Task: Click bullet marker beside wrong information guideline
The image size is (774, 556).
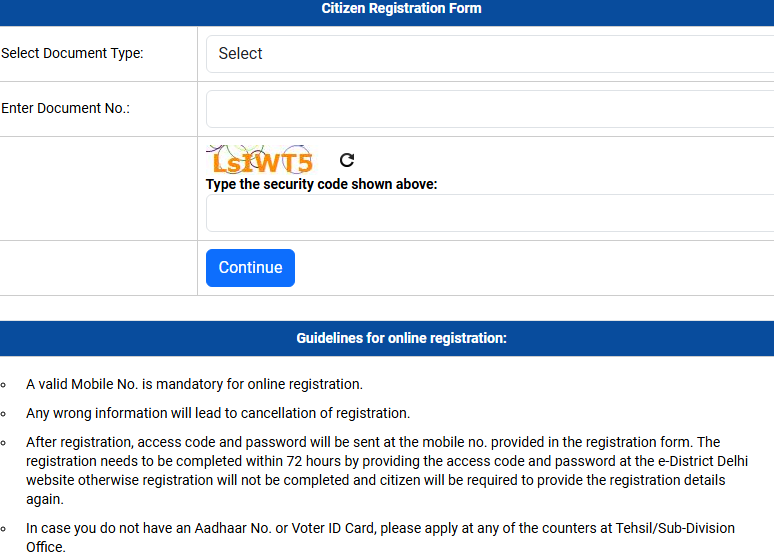Action: click(3, 414)
